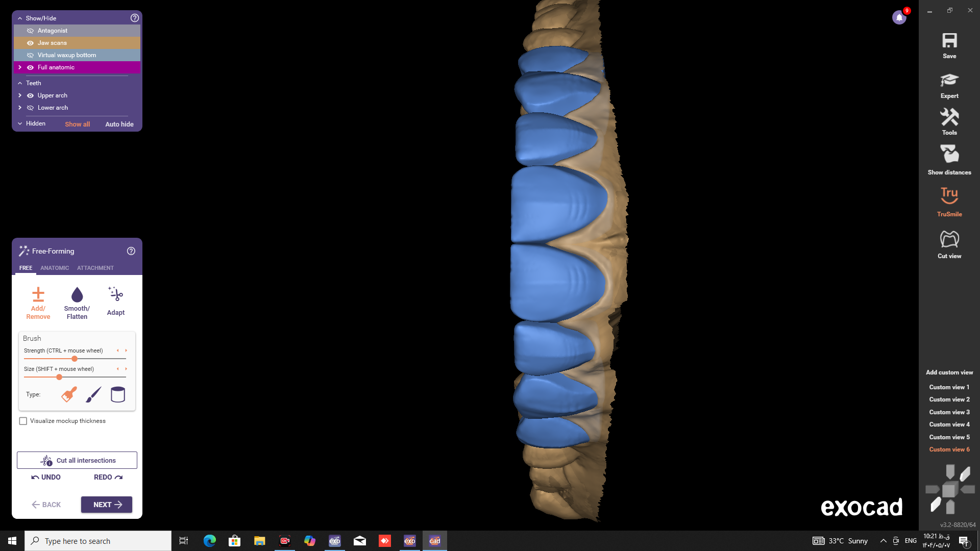The image size is (980, 551).
Task: Select Smooth/Flatten droplet tool
Action: [x=77, y=295]
